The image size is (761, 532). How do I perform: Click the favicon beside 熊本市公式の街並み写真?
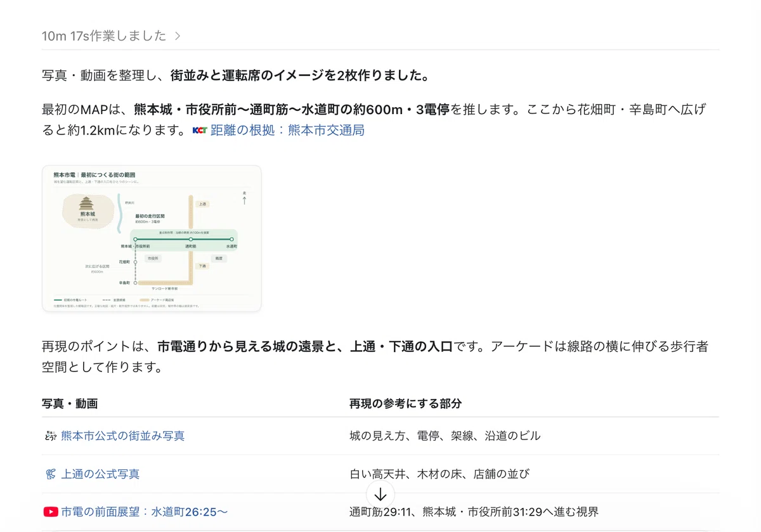coord(51,436)
